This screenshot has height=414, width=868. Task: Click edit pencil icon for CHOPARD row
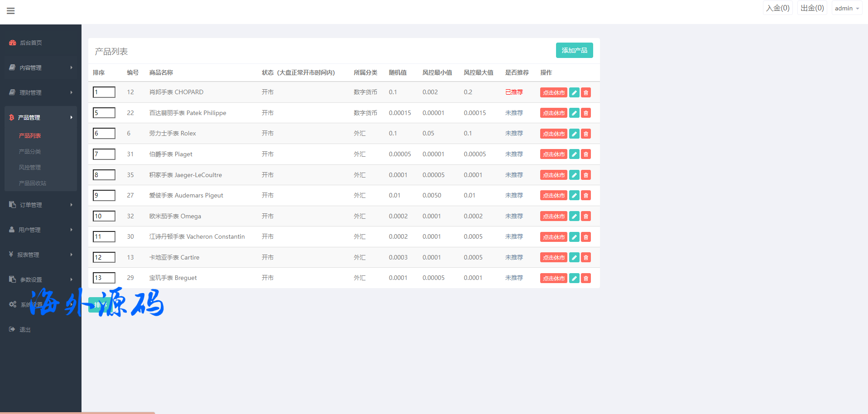click(x=574, y=92)
